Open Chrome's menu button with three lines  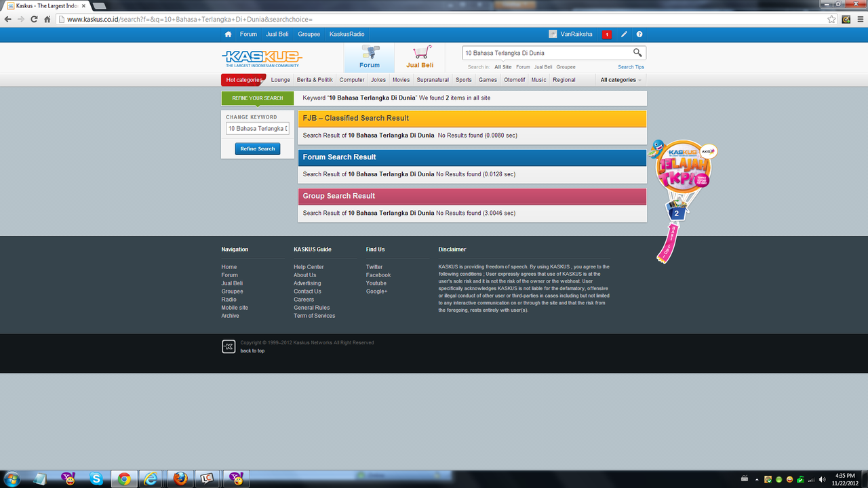(x=860, y=19)
